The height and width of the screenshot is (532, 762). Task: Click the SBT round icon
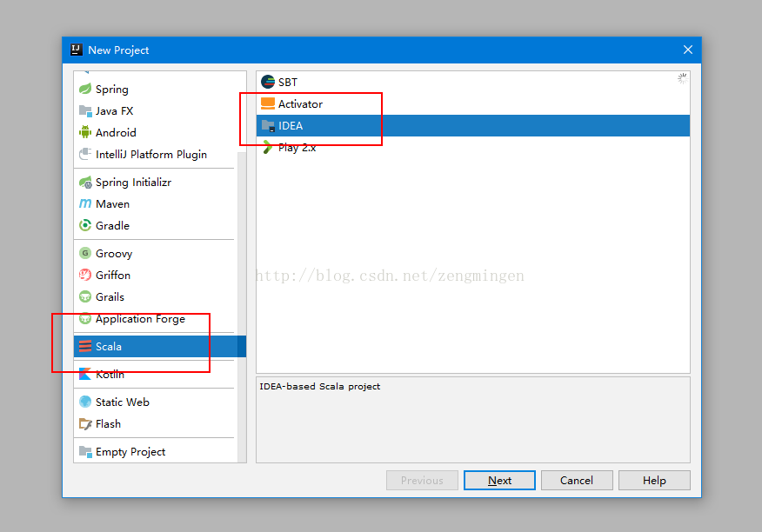[268, 82]
